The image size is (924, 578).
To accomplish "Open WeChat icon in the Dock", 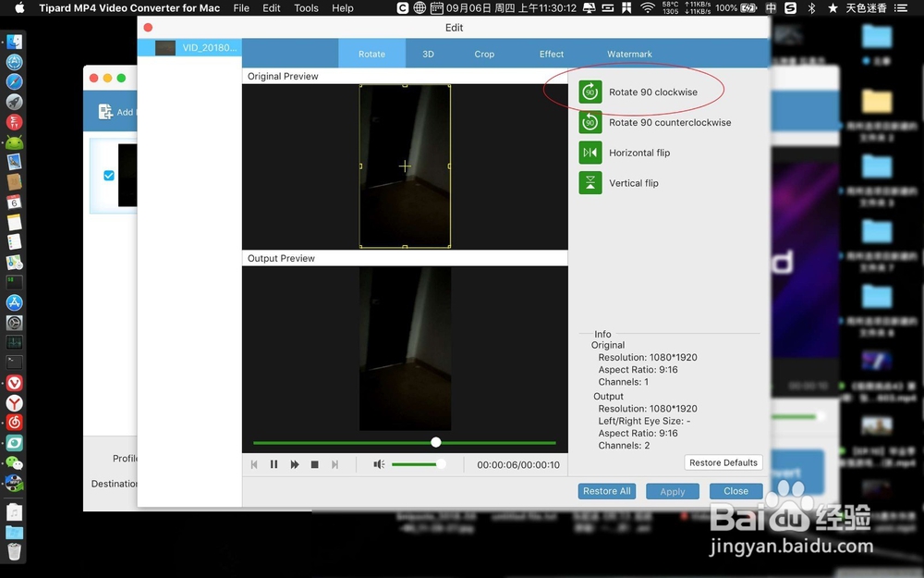I will click(x=14, y=463).
